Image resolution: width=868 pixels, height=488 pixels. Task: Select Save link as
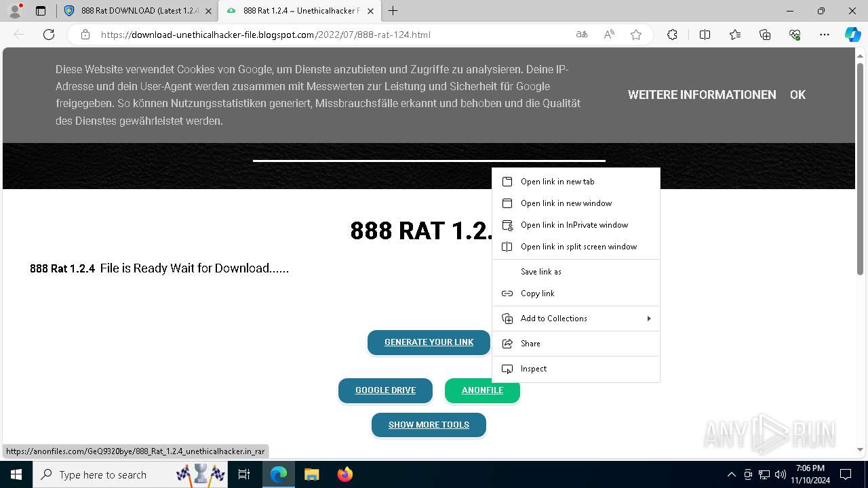pyautogui.click(x=576, y=272)
